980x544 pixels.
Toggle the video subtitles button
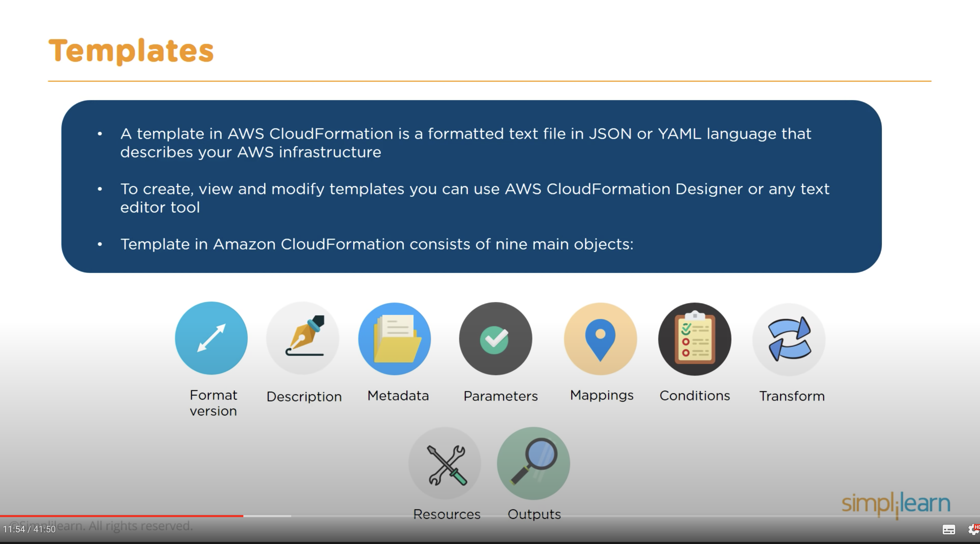click(948, 530)
